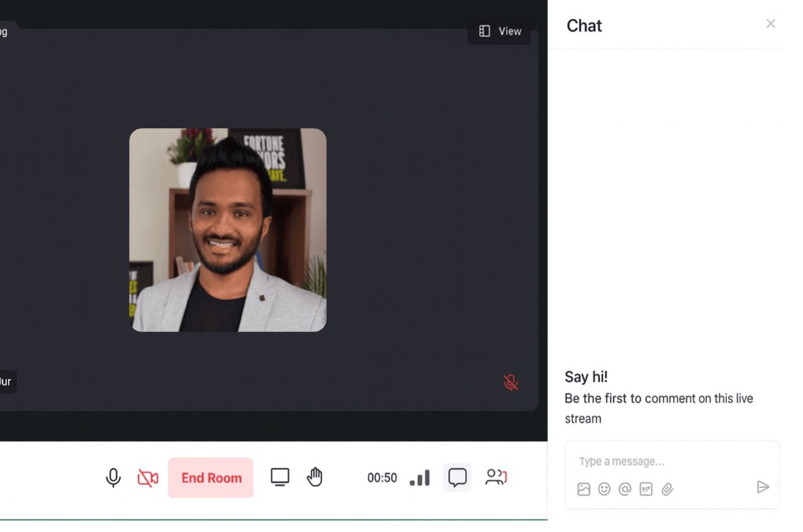This screenshot has height=532, width=803.
Task: Start screen sharing
Action: (x=279, y=477)
